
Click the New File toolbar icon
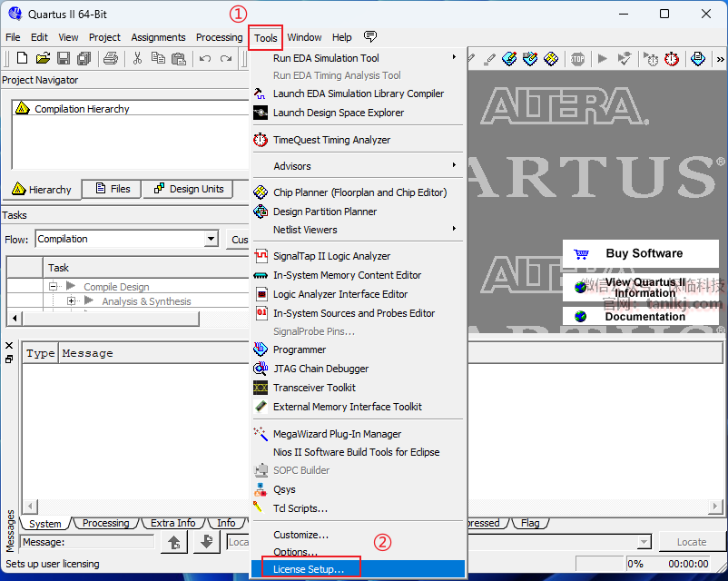[21, 59]
